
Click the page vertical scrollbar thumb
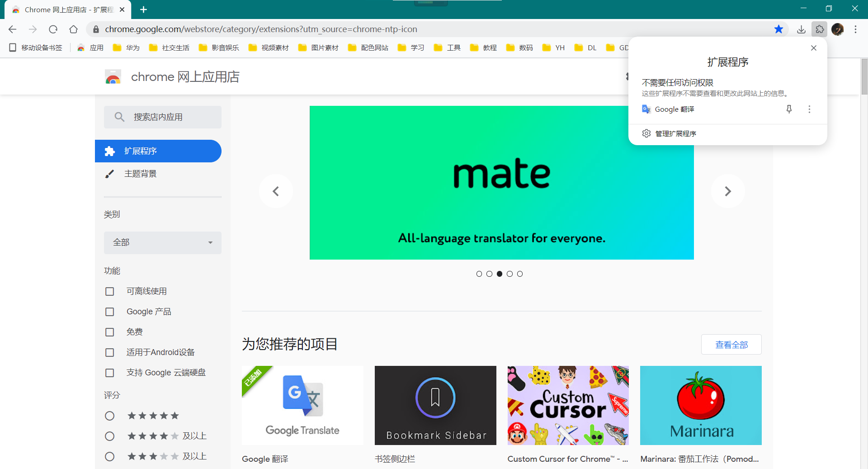tap(864, 77)
